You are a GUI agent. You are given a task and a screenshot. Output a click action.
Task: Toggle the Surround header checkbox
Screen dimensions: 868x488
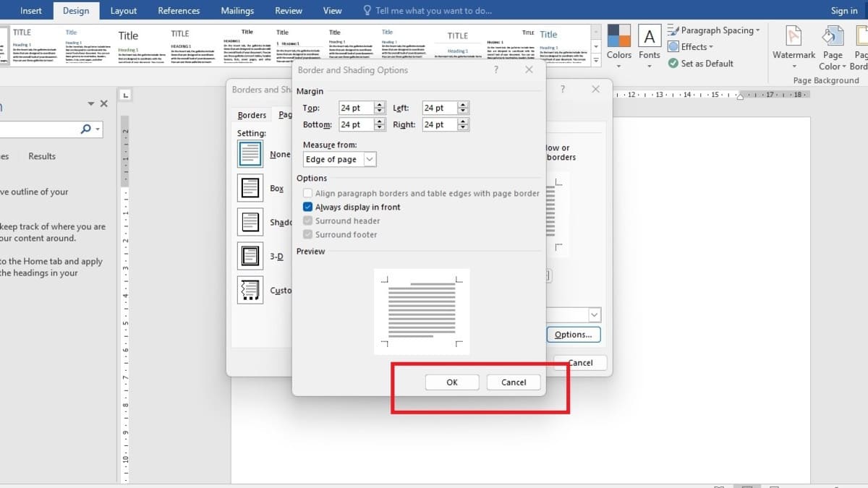click(308, 221)
